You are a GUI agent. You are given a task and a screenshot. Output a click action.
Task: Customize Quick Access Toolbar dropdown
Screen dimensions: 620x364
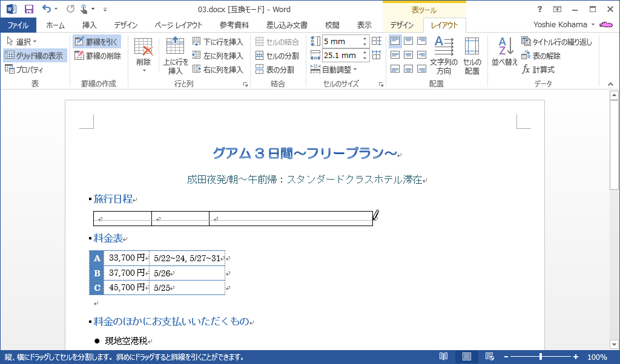tap(105, 8)
